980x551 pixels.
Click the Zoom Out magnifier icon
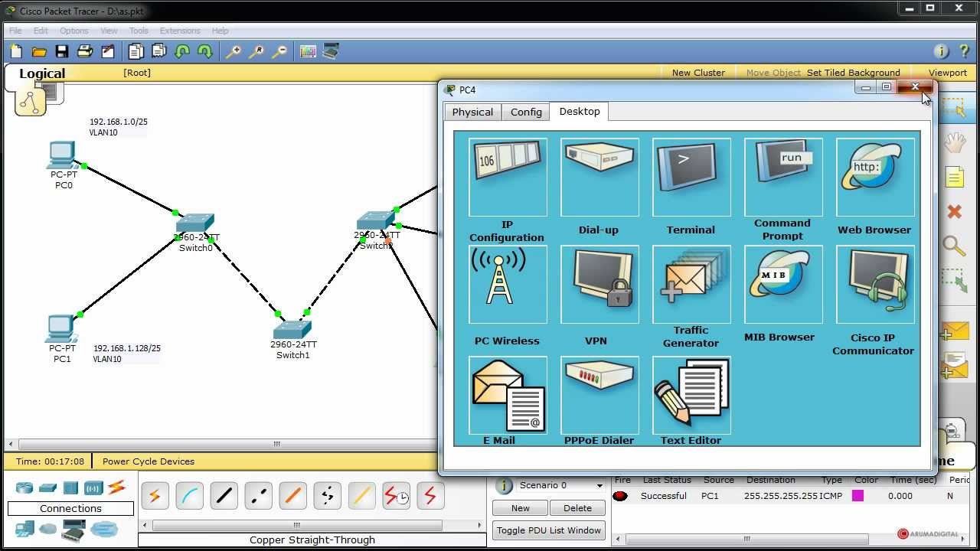pyautogui.click(x=279, y=51)
